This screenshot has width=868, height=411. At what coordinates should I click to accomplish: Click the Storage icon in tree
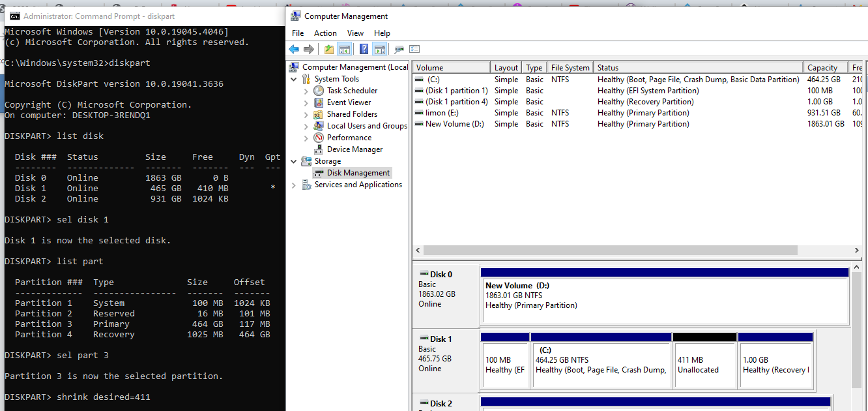pyautogui.click(x=307, y=161)
